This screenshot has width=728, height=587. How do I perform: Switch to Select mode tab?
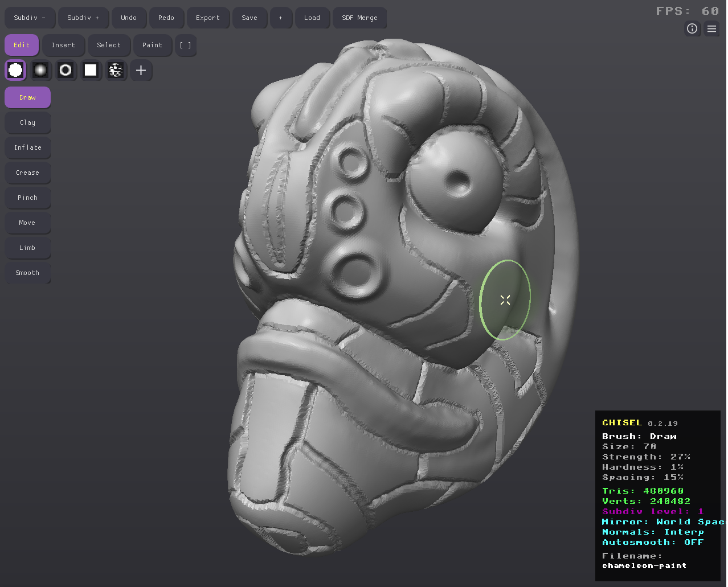point(109,45)
